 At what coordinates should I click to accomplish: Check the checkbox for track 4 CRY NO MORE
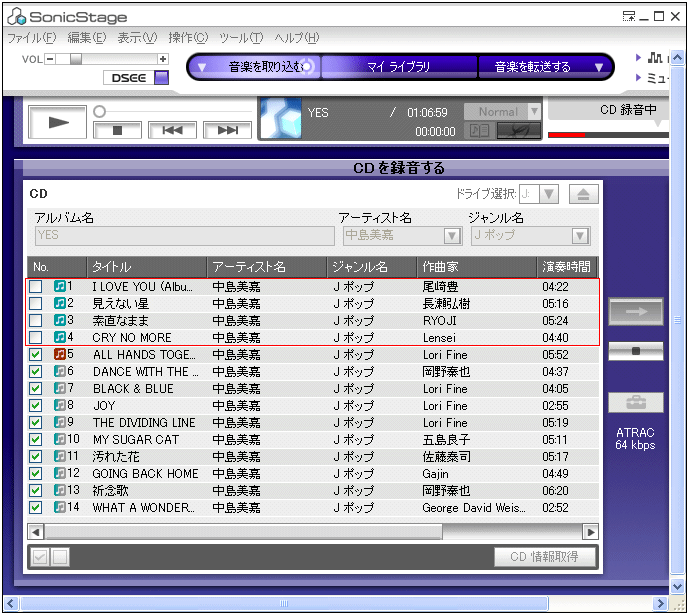(36, 337)
